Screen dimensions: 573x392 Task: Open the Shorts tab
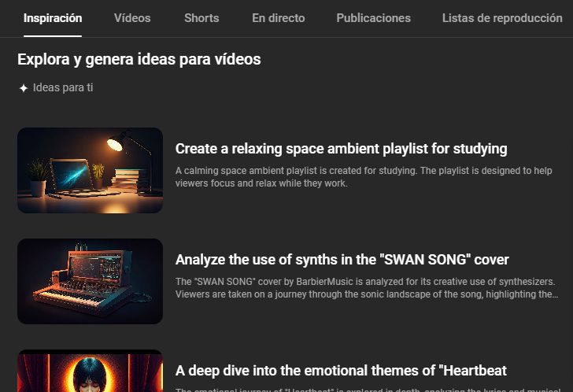201,18
